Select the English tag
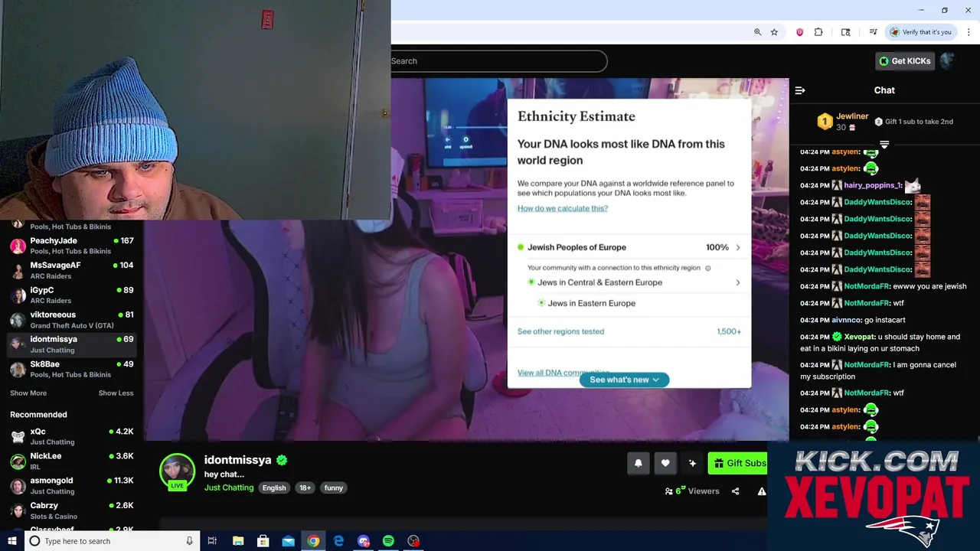 click(274, 488)
